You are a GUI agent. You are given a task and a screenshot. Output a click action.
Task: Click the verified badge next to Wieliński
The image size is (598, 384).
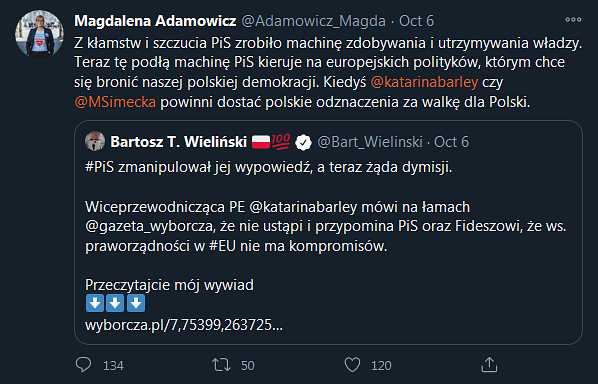(304, 142)
